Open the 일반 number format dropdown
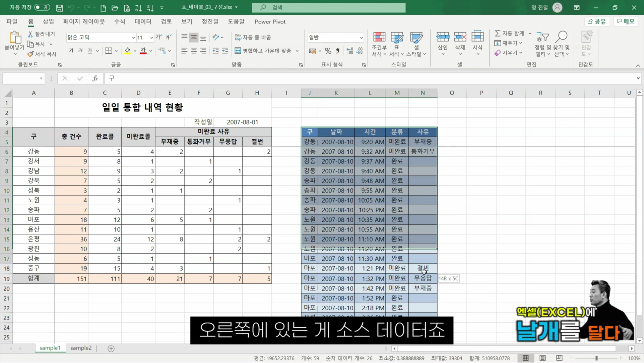644x363 pixels. coord(361,37)
